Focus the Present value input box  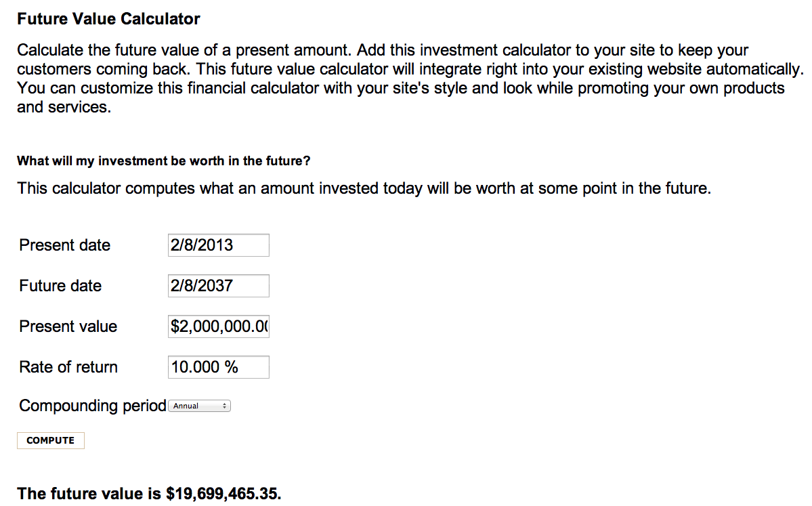tap(218, 326)
